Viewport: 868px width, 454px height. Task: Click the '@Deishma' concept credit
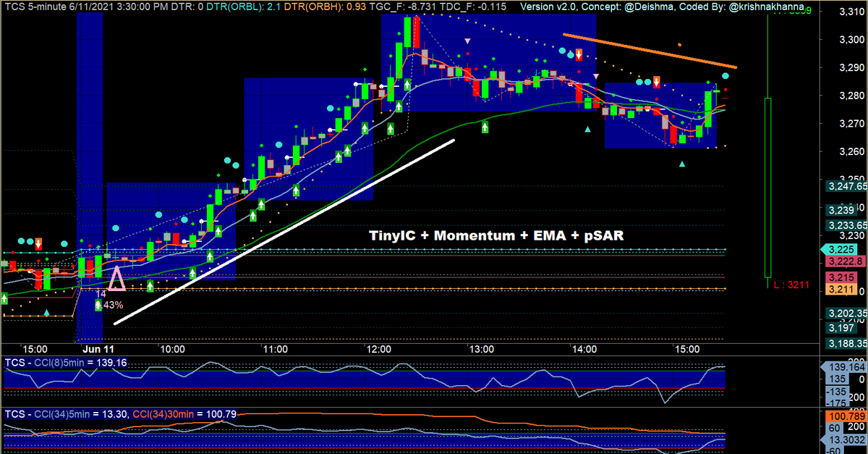coord(650,6)
